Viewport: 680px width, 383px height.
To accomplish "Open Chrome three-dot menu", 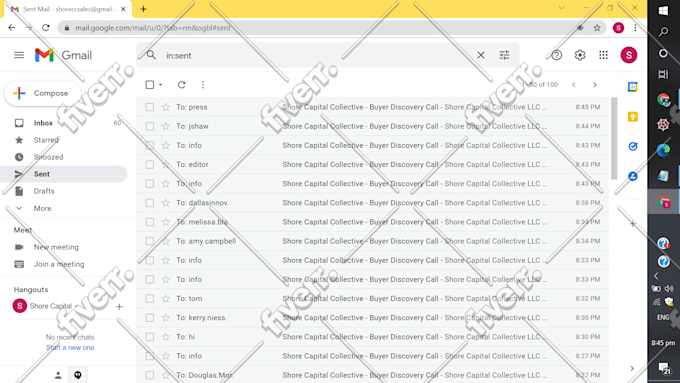I will (x=635, y=28).
